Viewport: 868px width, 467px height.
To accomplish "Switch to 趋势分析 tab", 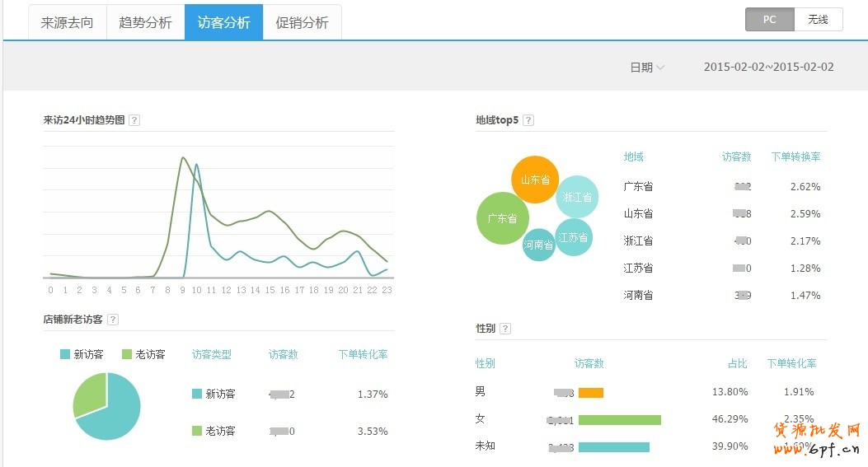I will [x=145, y=22].
